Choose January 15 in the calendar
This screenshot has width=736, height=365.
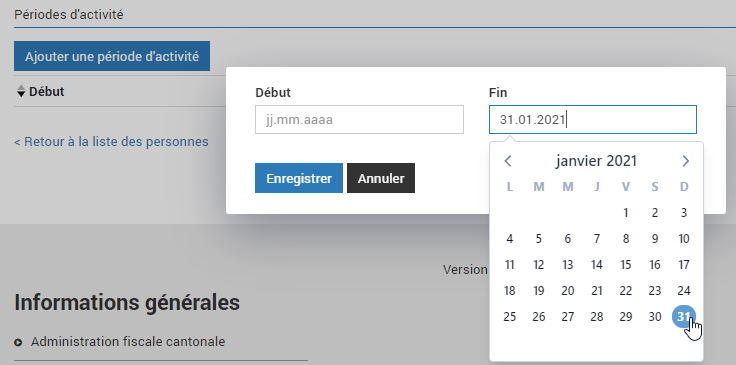tap(626, 265)
